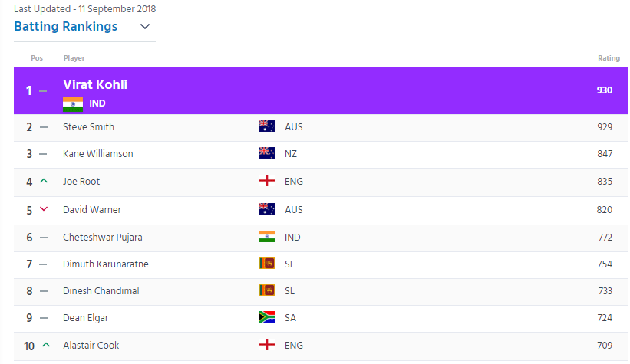Click India flag in Cheteshwar Pujara row
The image size is (630, 364).
pyautogui.click(x=267, y=237)
